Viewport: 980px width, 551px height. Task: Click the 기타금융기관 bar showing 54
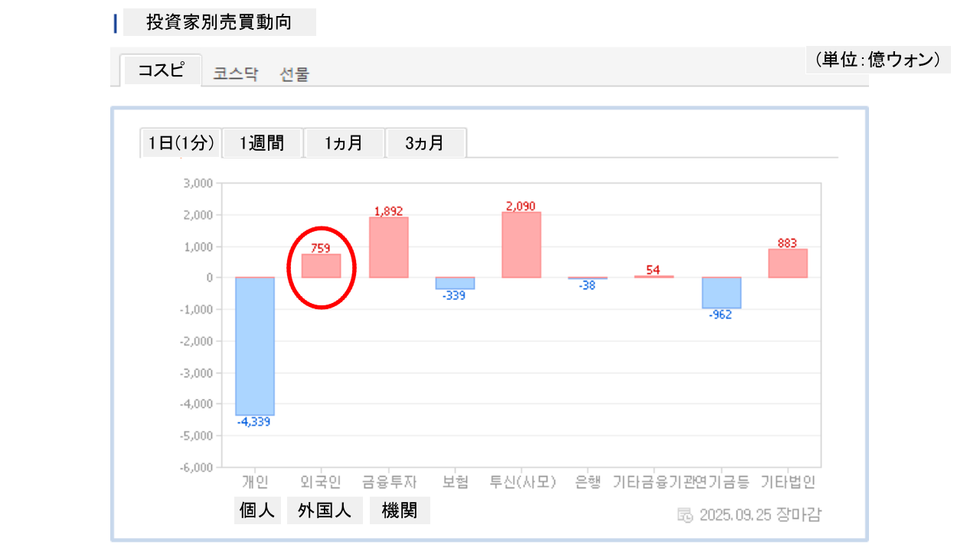point(654,276)
